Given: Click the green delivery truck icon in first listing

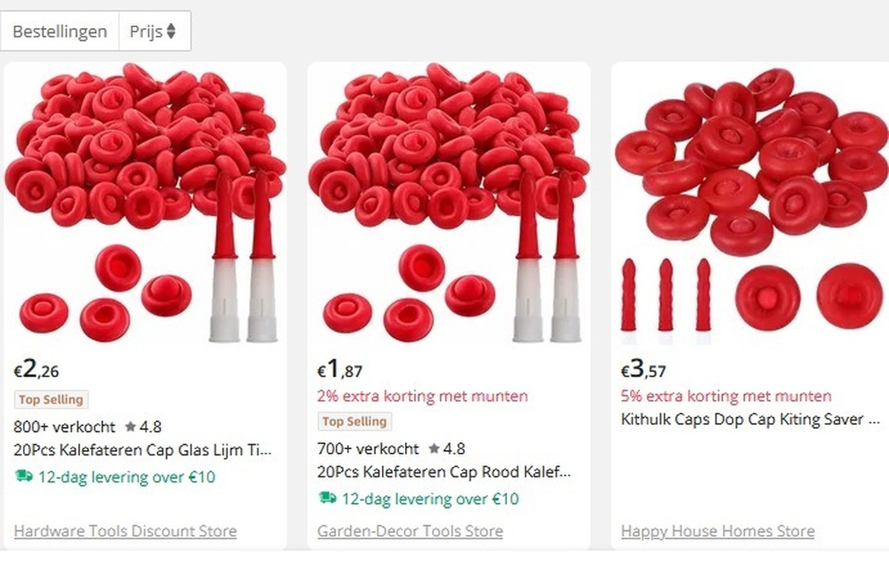Looking at the screenshot, I should [24, 476].
